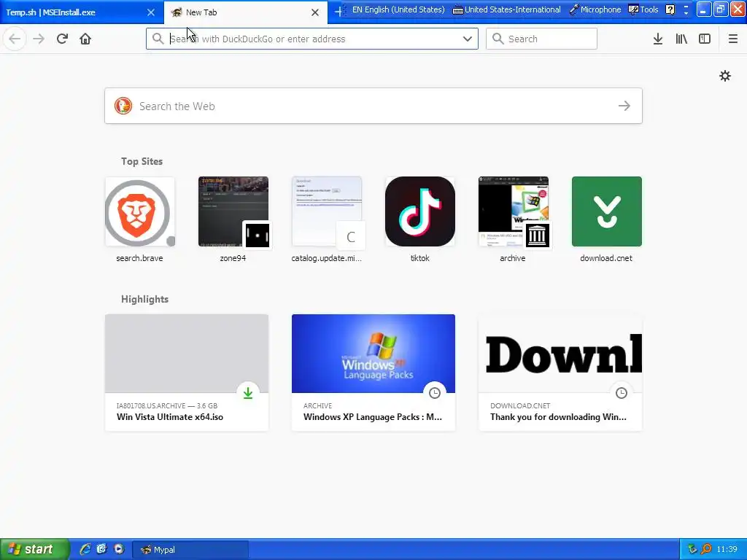The height and width of the screenshot is (560, 747).
Task: Open the hamburger application menu
Action: pos(732,39)
